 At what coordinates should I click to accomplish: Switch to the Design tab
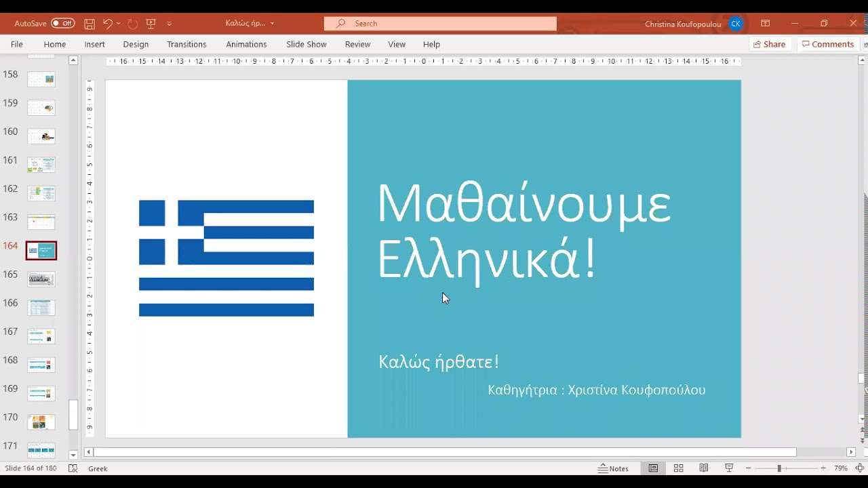click(x=136, y=44)
